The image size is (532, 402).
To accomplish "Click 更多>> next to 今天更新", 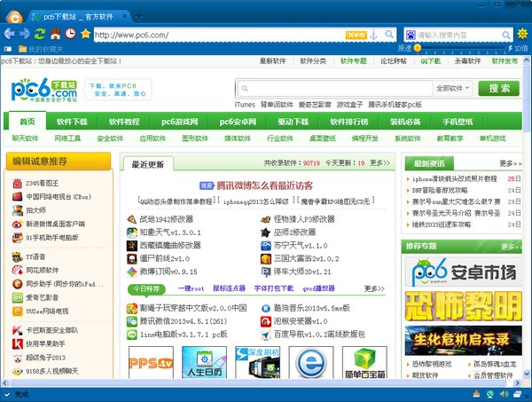I will coord(380,163).
